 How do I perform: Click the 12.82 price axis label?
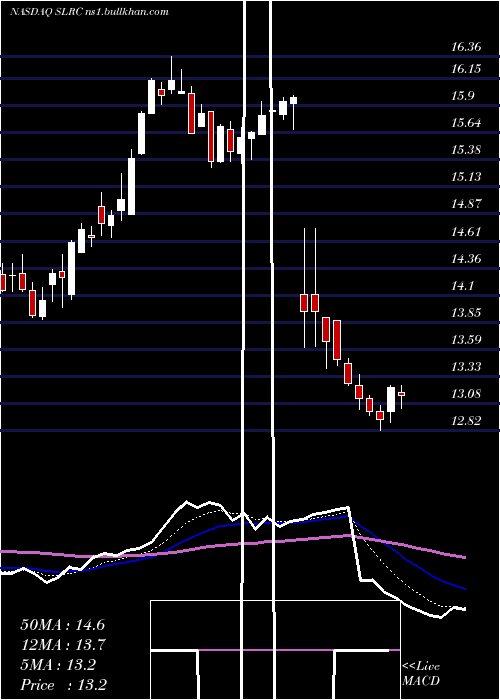pos(466,421)
